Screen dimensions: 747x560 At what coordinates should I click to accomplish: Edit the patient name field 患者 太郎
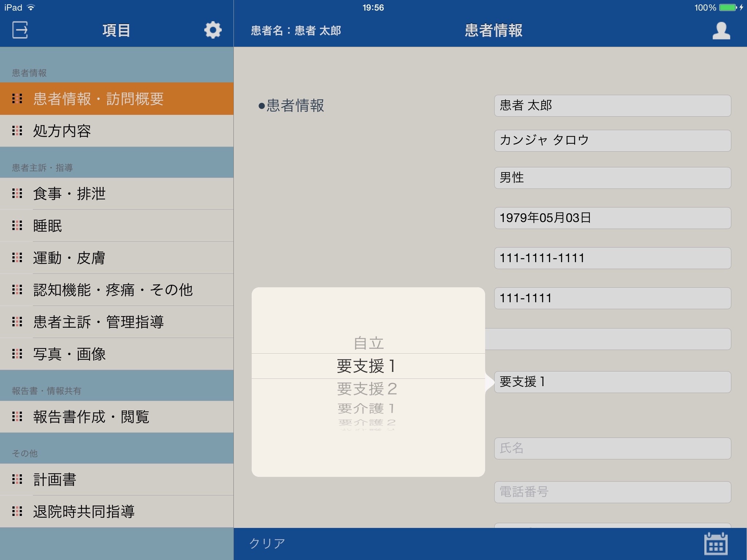(612, 106)
